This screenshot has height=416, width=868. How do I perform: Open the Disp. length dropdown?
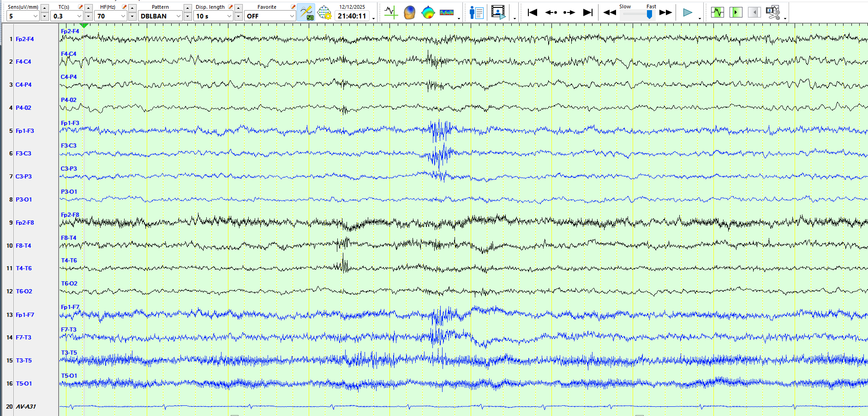[214, 16]
